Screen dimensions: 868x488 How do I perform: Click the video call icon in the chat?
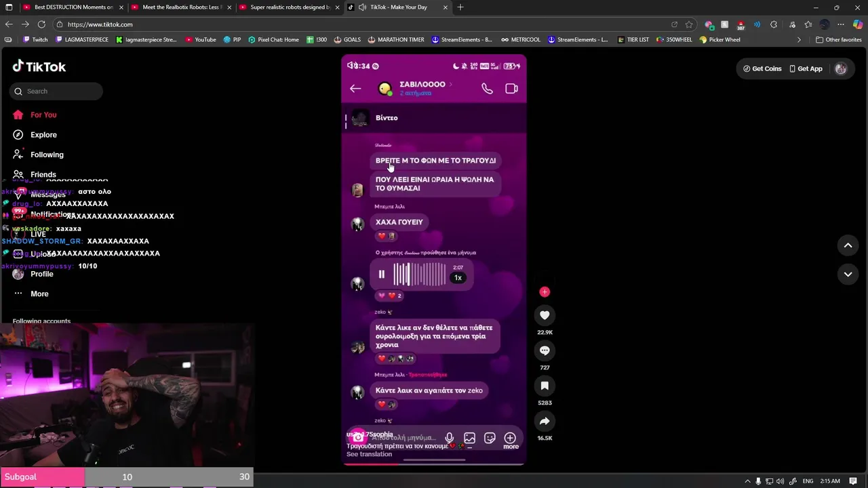[x=511, y=88]
